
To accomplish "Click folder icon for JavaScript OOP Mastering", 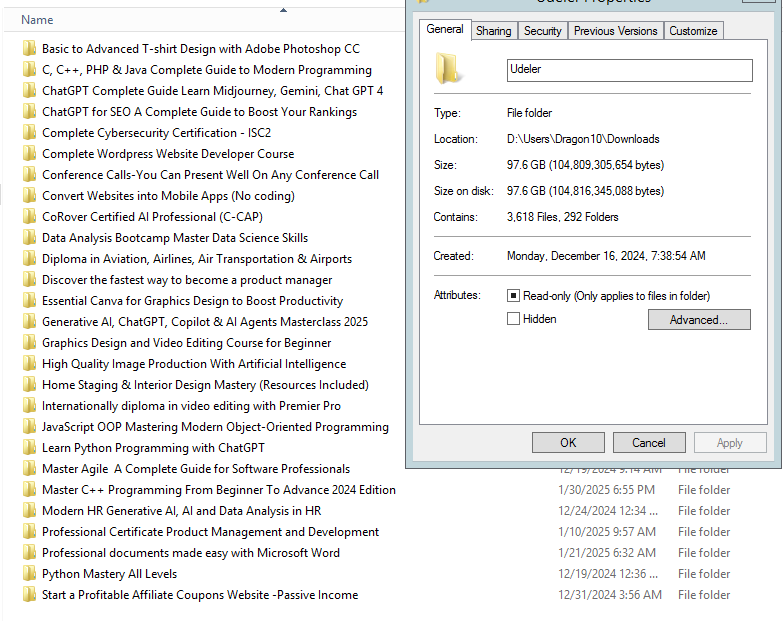I will [x=29, y=426].
